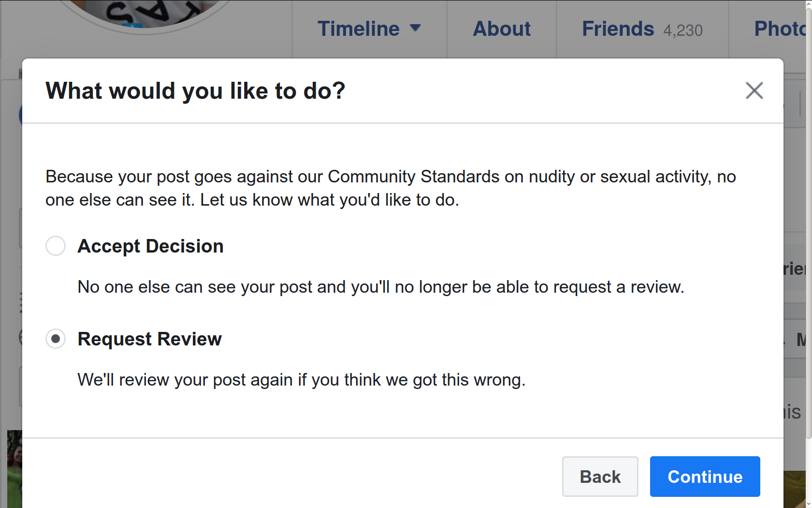Click the Accept Decision label text
This screenshot has height=508, width=812.
point(151,246)
